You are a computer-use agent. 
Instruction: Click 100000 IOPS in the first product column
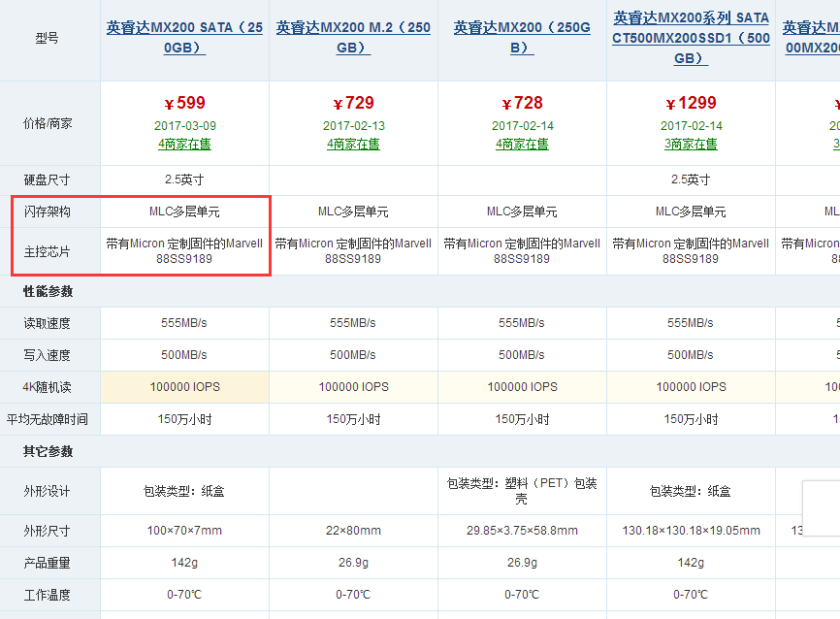(185, 387)
